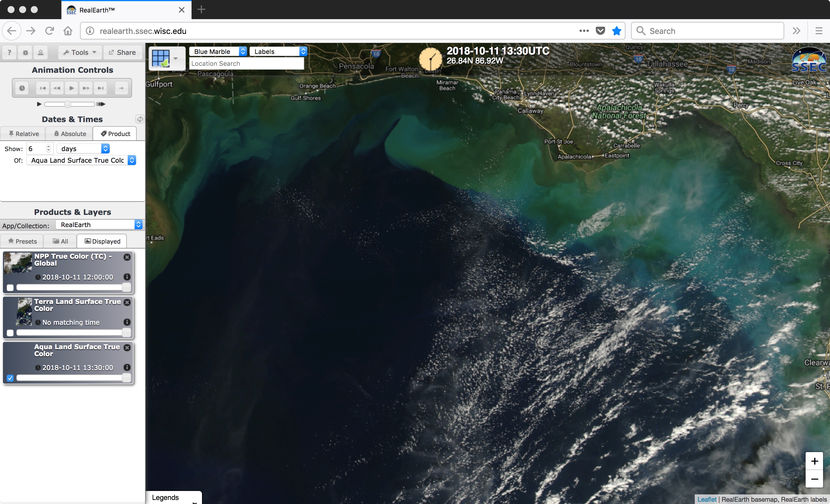The image size is (830, 504).
Task: Open the App/Collection RealEarth dropdown
Action: point(99,224)
